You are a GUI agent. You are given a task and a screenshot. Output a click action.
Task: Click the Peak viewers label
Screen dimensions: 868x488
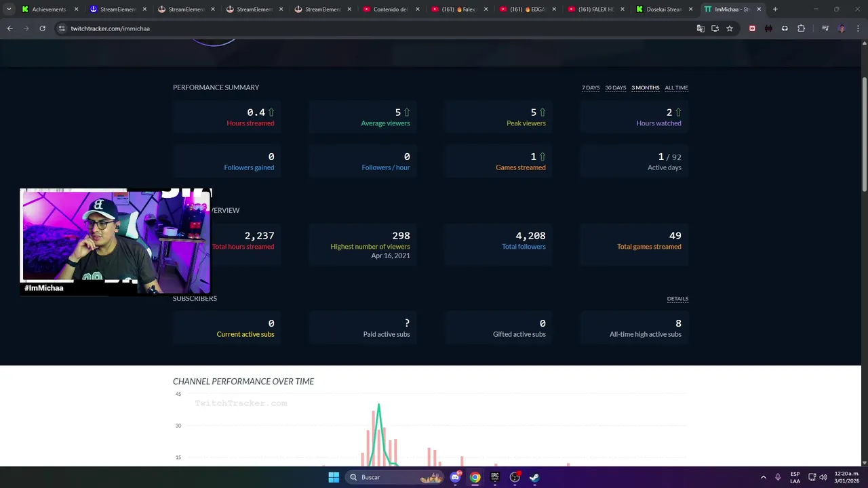pos(526,123)
